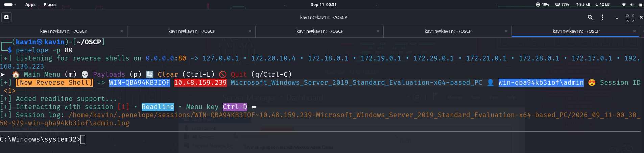This screenshot has width=644, height=153.
Task: Open the Wi-Fi network tray icon
Action: pos(624,5)
